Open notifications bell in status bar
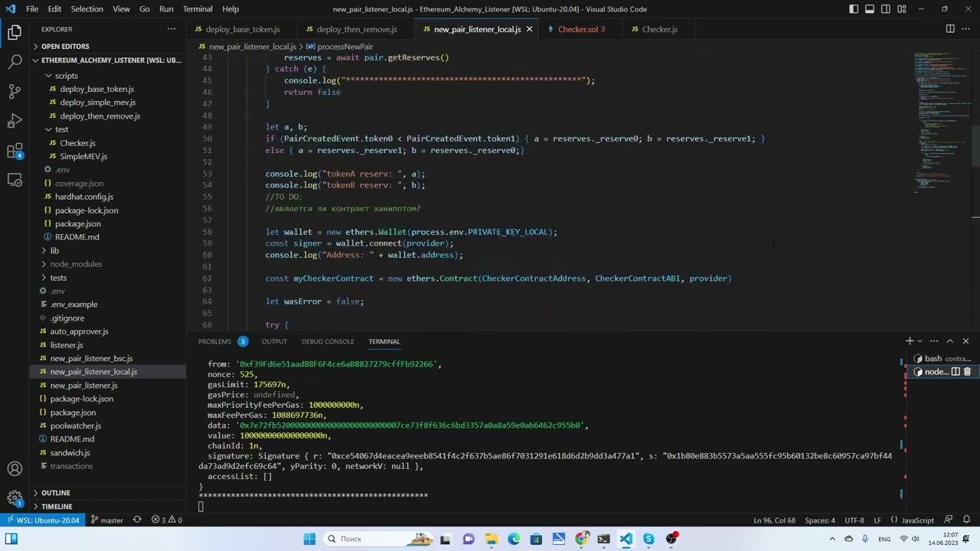The width and height of the screenshot is (980, 551). [967, 520]
